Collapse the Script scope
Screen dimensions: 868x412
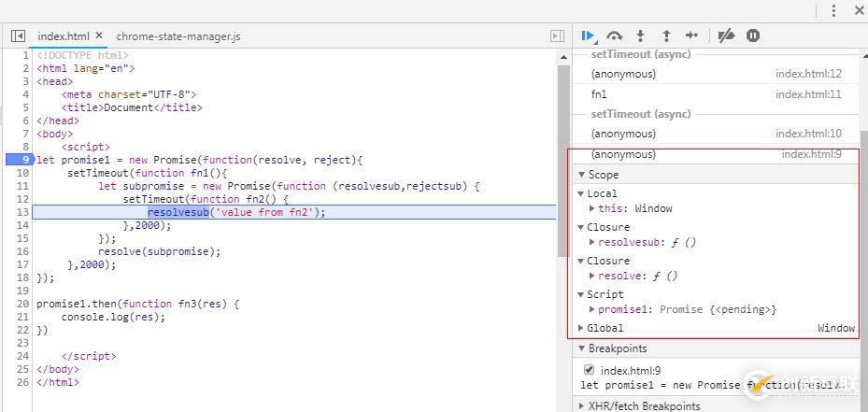point(581,294)
